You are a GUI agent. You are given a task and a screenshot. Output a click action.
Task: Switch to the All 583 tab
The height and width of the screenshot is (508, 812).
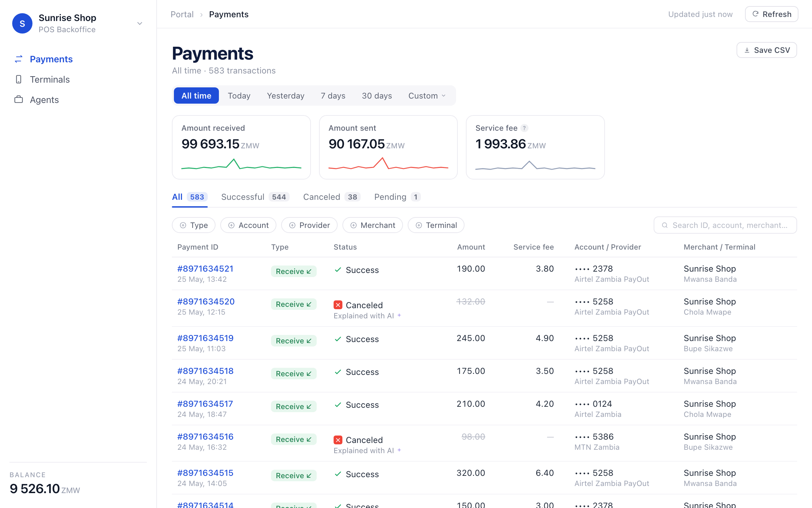(x=189, y=197)
